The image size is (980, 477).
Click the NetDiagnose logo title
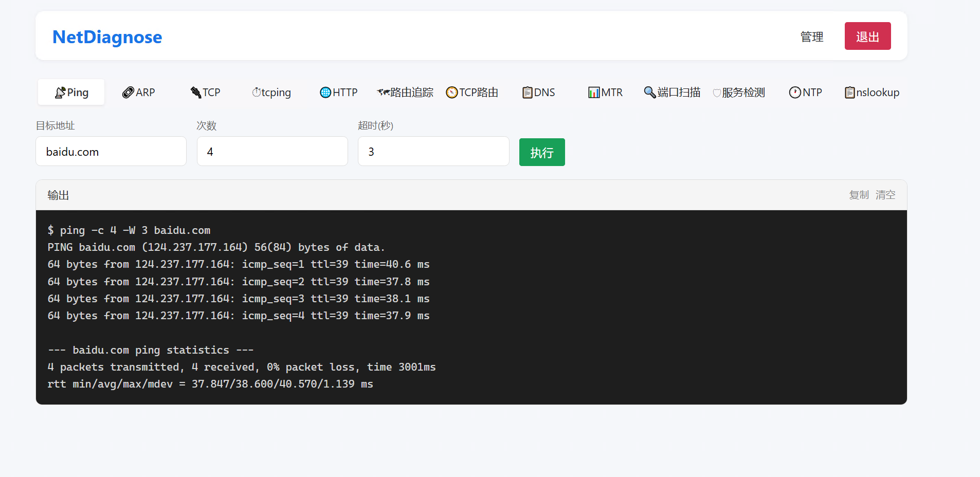[107, 37]
